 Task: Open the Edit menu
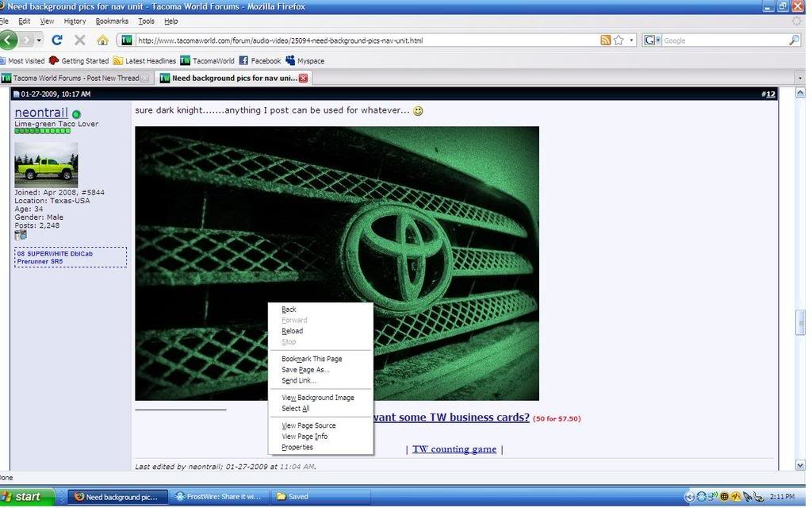tap(25, 21)
